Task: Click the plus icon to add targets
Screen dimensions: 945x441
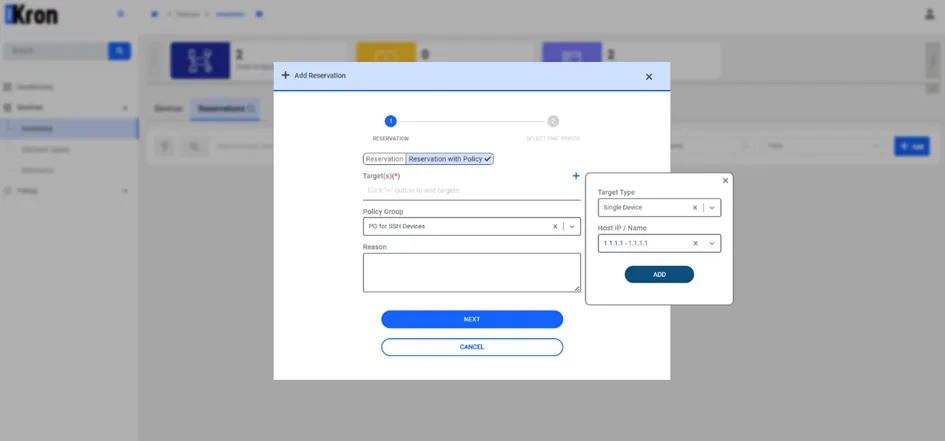Action: [x=576, y=176]
